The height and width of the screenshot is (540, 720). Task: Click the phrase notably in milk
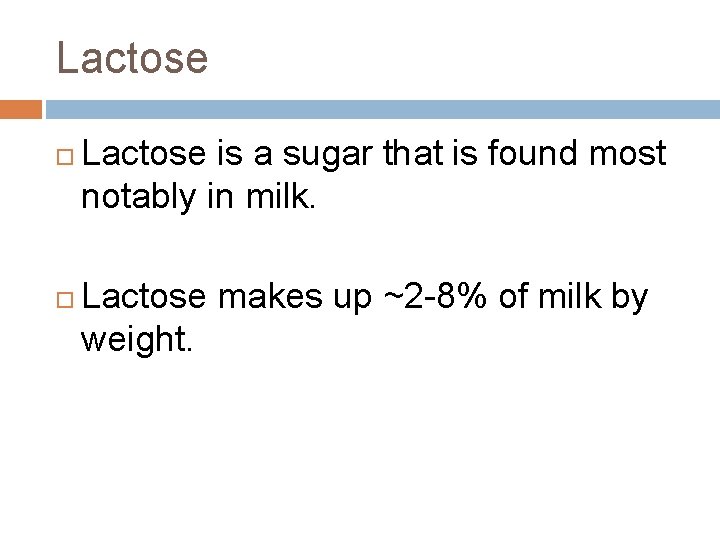coord(198,197)
